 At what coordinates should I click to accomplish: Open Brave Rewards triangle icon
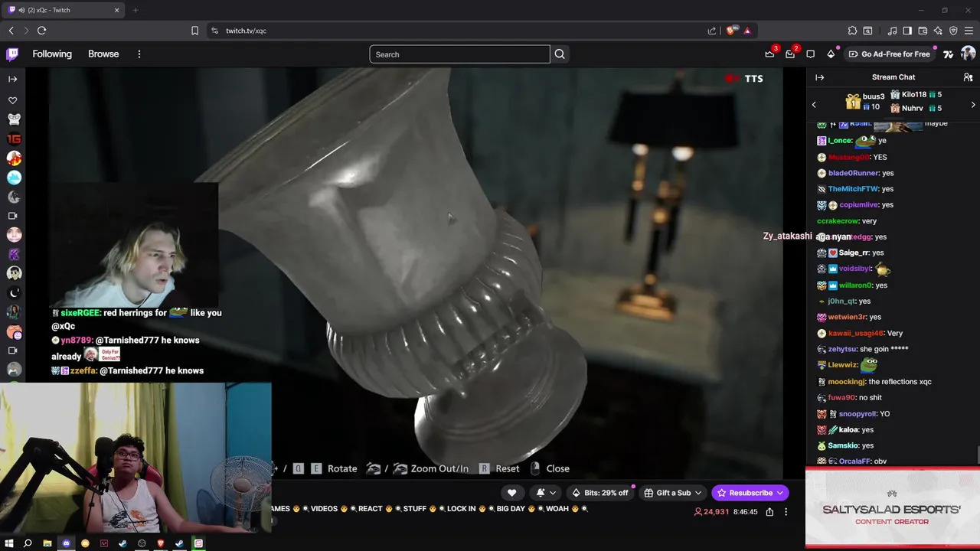747,31
